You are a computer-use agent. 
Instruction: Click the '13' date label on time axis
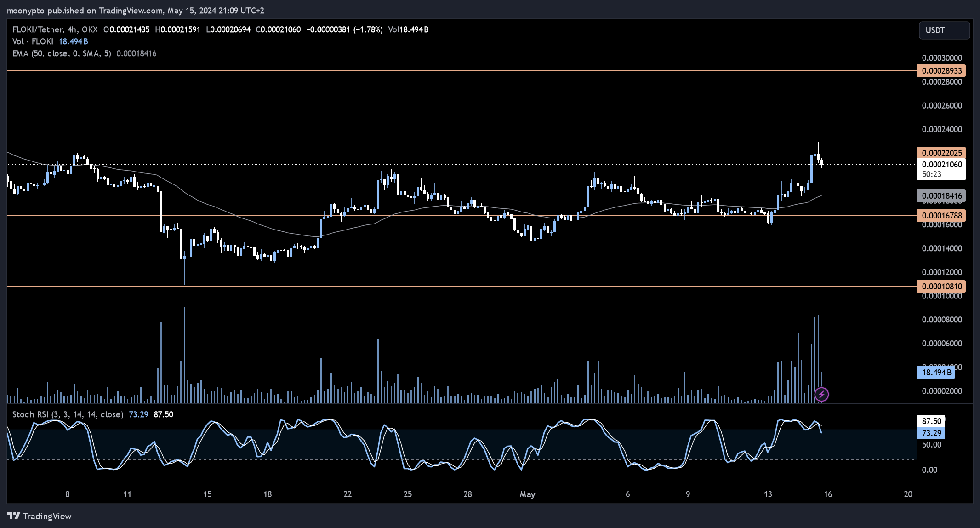[x=768, y=494]
